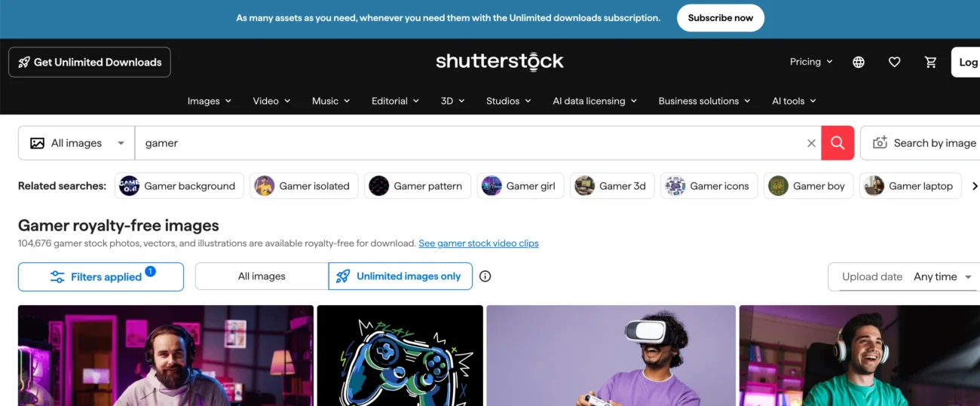Image resolution: width=980 pixels, height=406 pixels.
Task: Expand the All images type dropdown
Action: click(x=76, y=143)
